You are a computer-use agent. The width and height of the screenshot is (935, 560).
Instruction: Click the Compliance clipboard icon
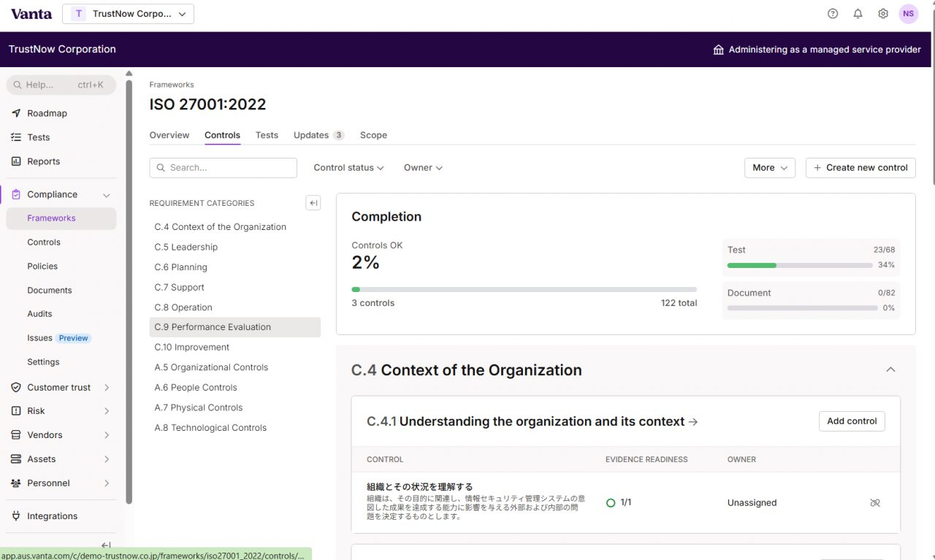(16, 194)
